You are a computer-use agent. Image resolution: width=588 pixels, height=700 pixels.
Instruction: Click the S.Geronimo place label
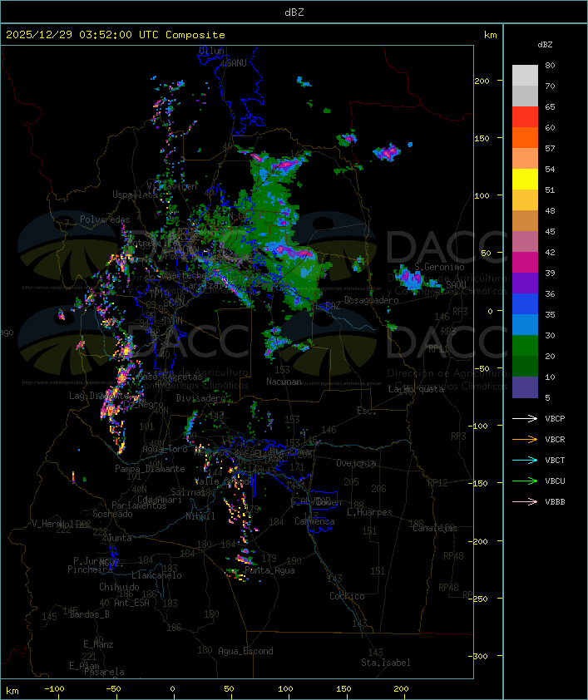point(439,267)
